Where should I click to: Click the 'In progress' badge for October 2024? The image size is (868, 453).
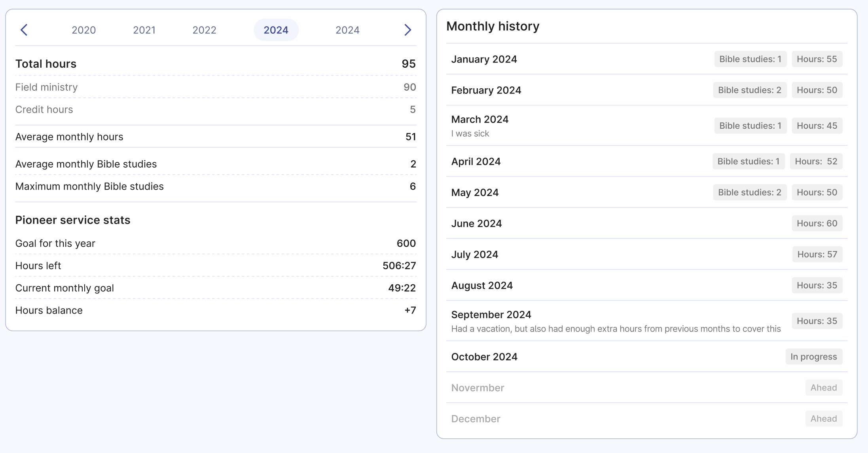point(814,356)
